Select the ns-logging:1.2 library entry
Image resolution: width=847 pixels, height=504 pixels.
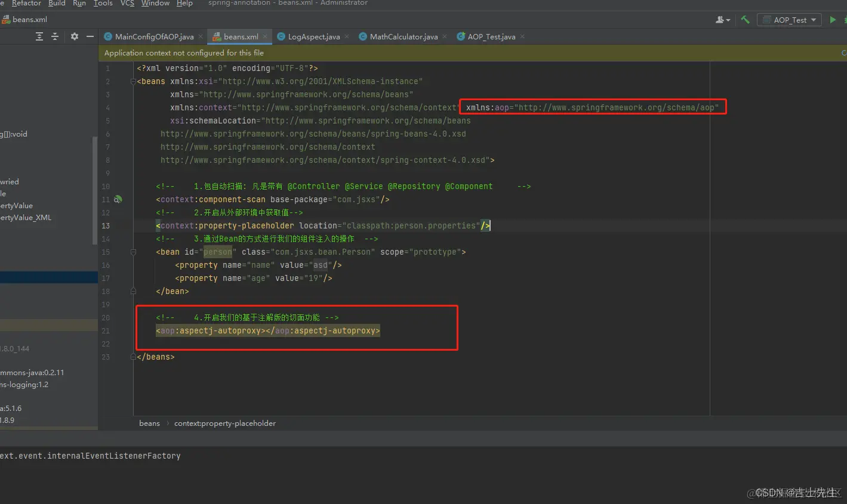[24, 385]
